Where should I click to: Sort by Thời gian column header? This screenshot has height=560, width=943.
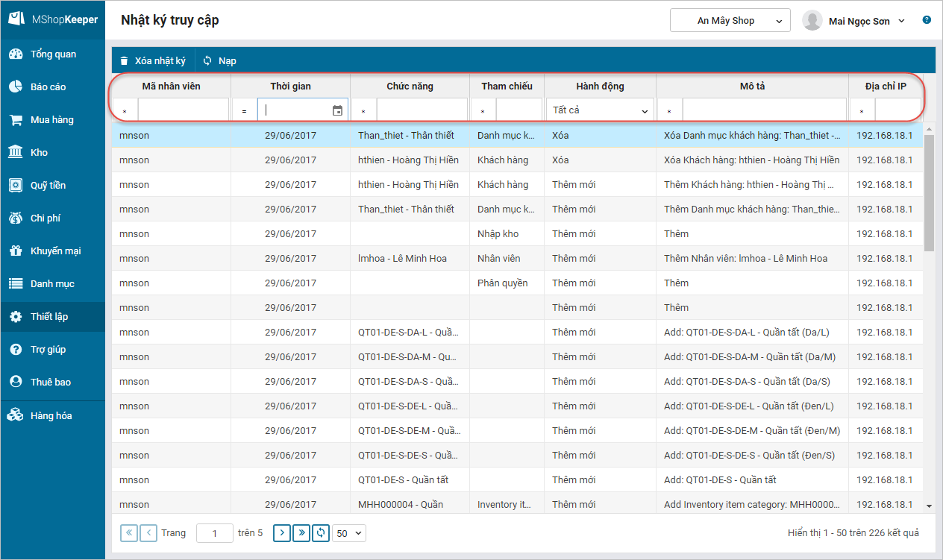tap(290, 86)
